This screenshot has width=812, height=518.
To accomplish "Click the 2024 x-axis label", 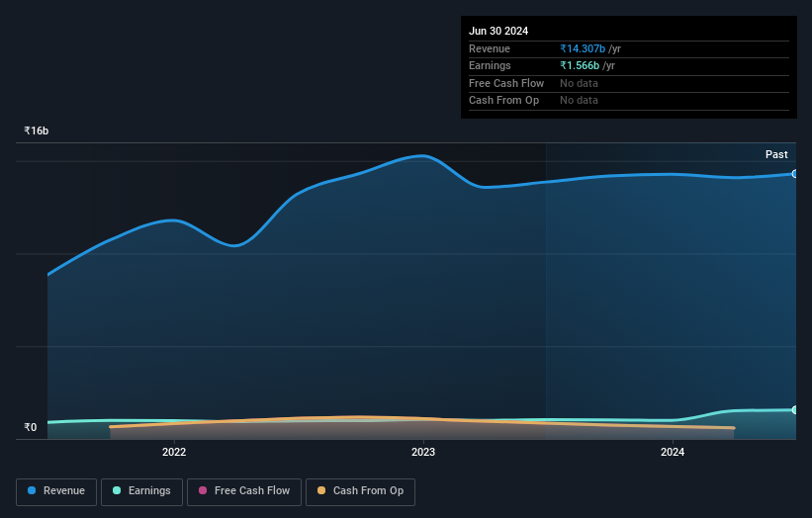I will [x=673, y=452].
